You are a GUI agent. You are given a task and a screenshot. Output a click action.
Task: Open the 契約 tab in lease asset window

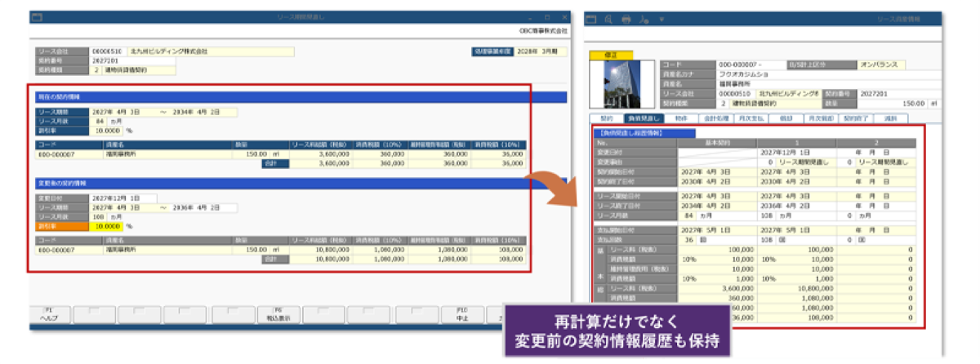(x=605, y=118)
